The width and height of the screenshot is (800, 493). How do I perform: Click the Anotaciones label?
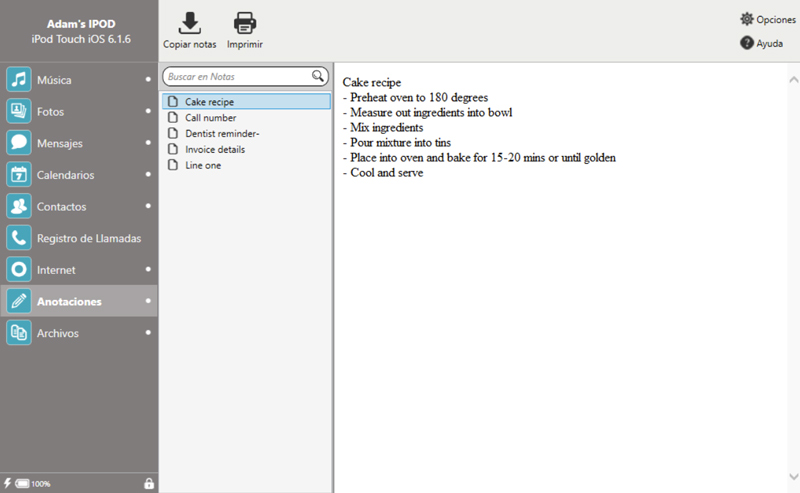(x=69, y=302)
